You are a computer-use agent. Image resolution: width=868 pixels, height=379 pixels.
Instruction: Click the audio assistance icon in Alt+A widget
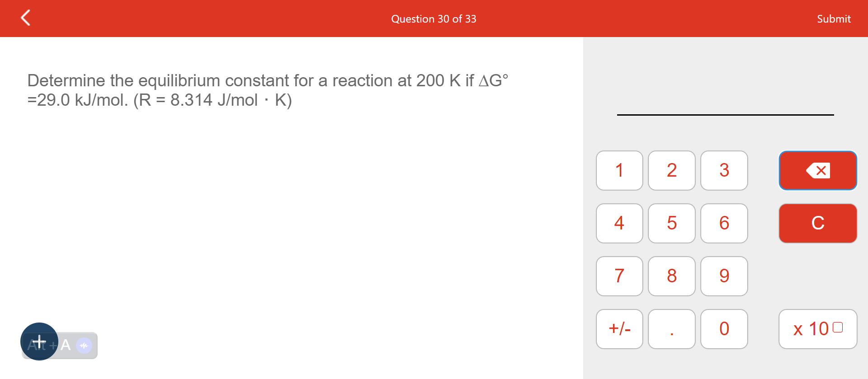click(83, 345)
